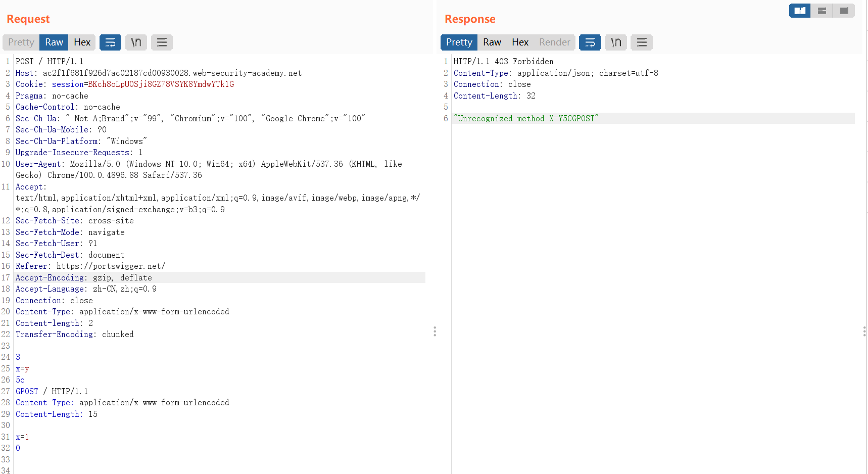This screenshot has height=474, width=868.
Task: Select Hex tab in Request panel
Action: coord(82,42)
